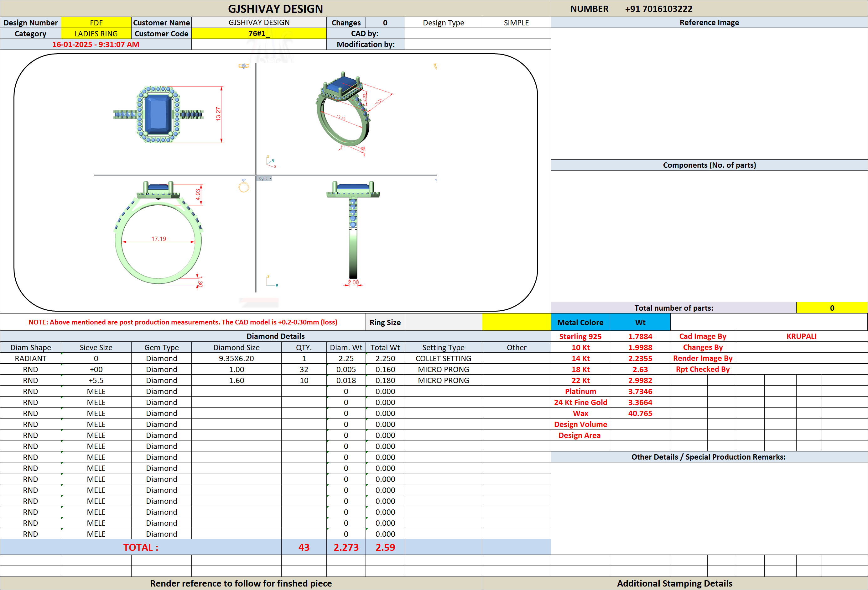
Task: Click the top-view ring icon in the viewport
Action: (243, 66)
